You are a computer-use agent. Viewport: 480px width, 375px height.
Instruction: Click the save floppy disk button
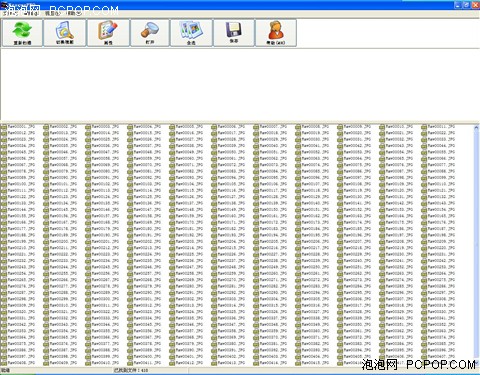pyautogui.click(x=234, y=33)
